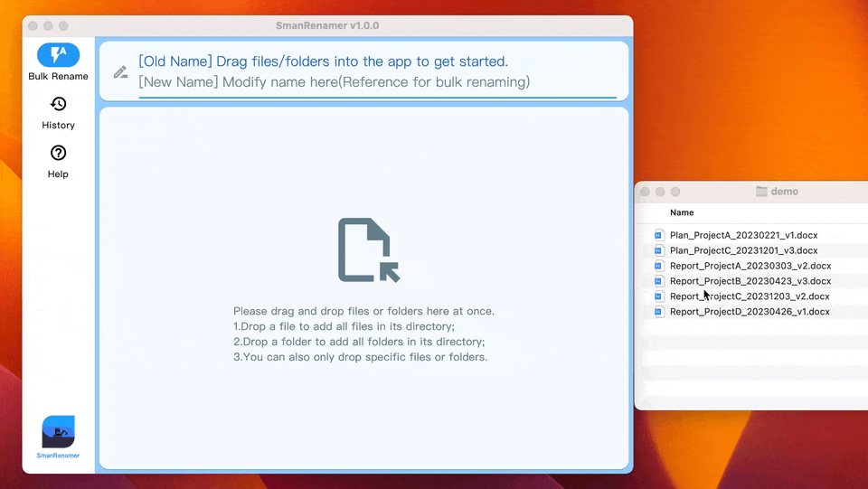Select Report_ProjectC_20231203_v2.docx in the demo window

click(x=750, y=296)
